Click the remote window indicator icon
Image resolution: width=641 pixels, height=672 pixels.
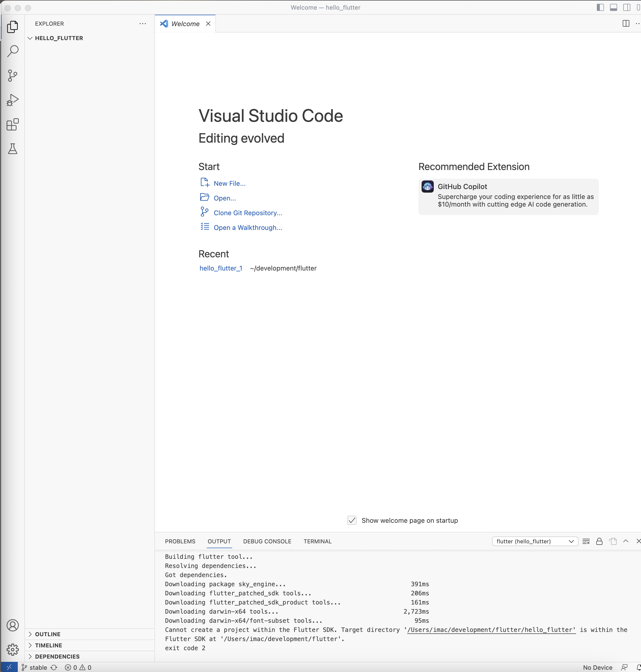tap(9, 667)
